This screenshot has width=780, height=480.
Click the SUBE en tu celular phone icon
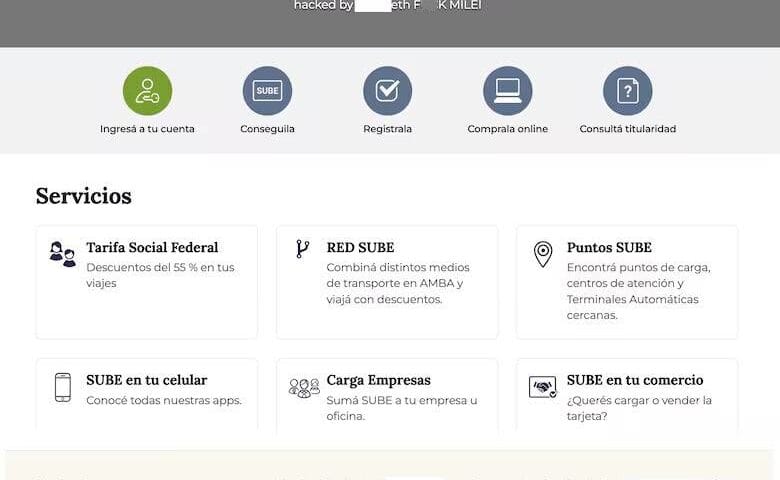click(62, 387)
